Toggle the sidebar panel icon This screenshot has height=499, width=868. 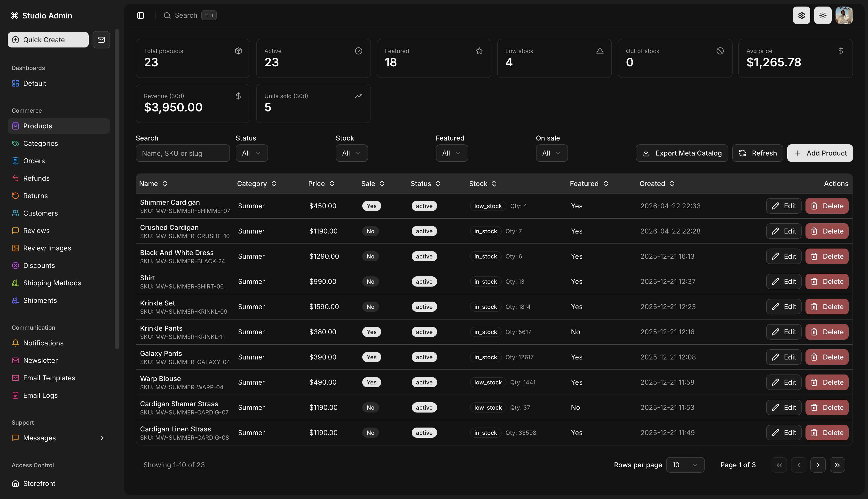coord(141,16)
